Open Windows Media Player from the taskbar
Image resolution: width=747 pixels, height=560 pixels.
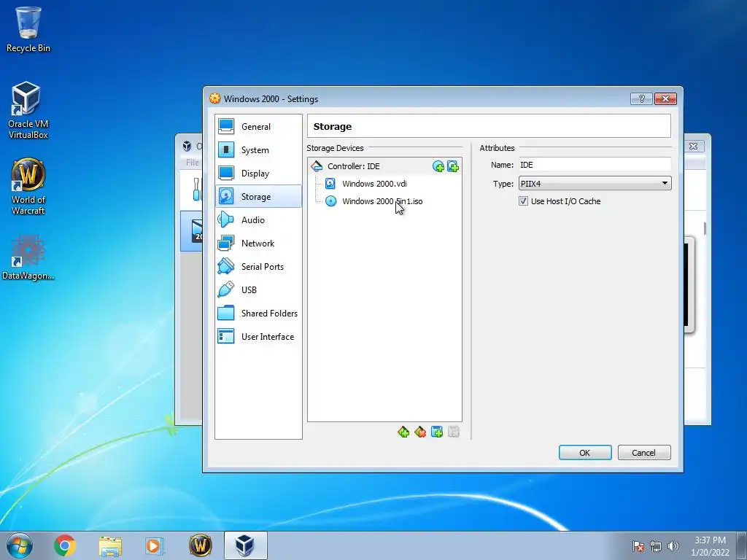154,545
